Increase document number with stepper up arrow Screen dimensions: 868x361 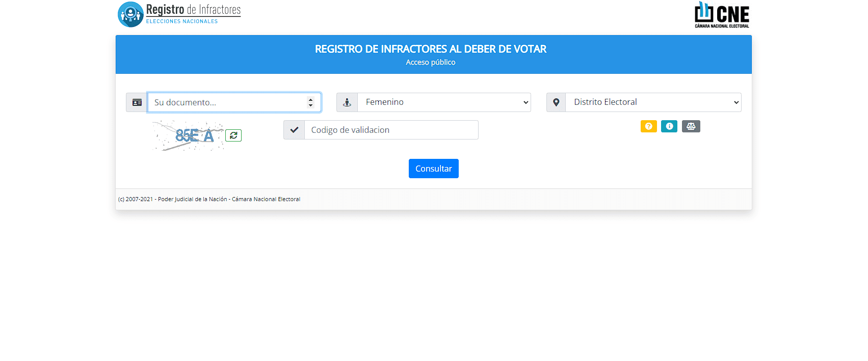tap(310, 99)
